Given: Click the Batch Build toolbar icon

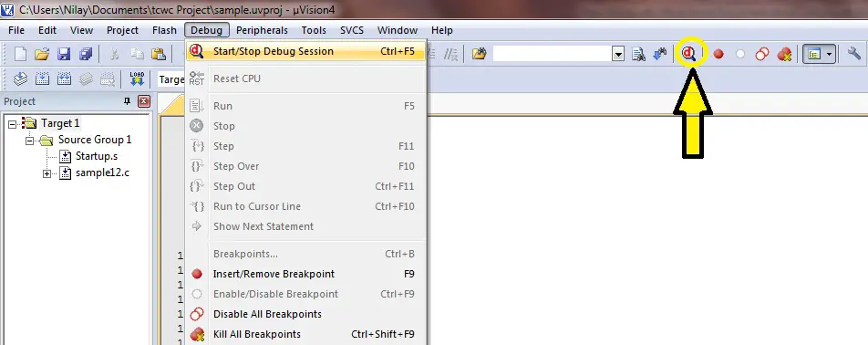Looking at the screenshot, I should [86, 78].
